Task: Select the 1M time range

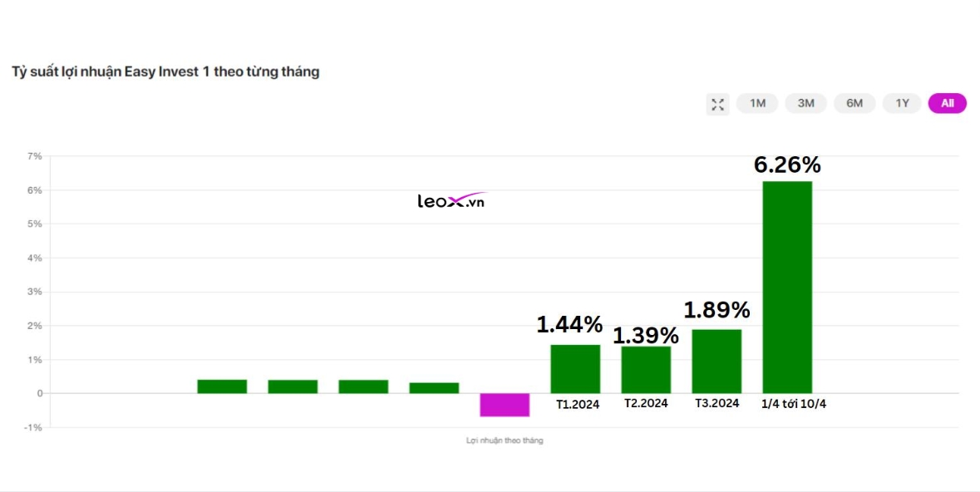Action: point(757,103)
